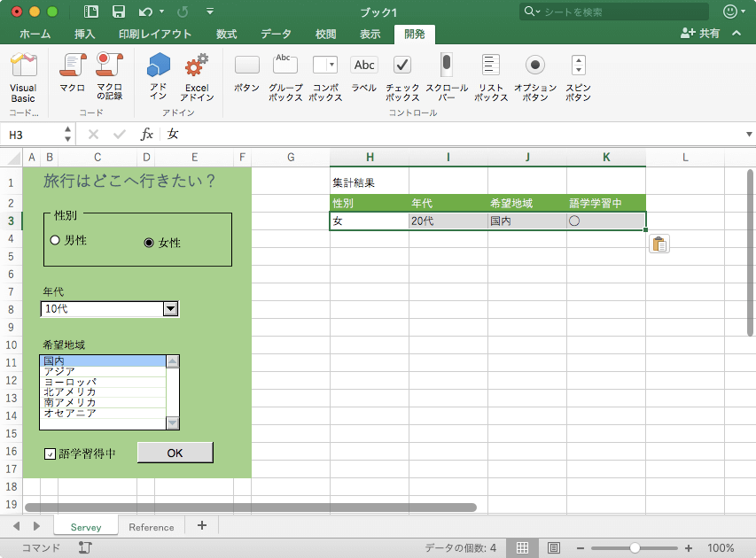
Task: Insert a コンボボックス control
Action: (325, 77)
